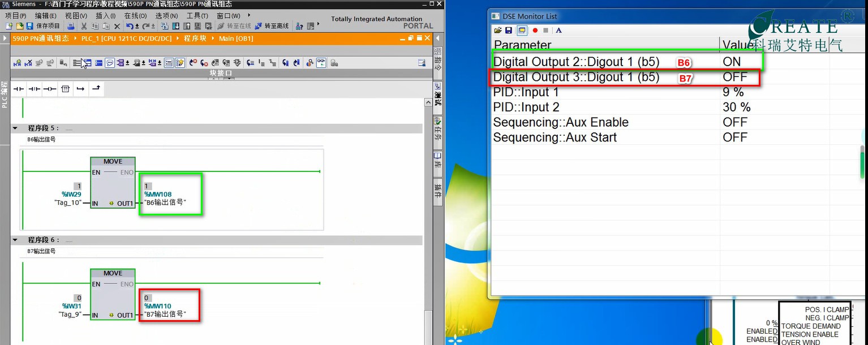Image resolution: width=868 pixels, height=345 pixels.
Task: Click the 转至离线 go offline button
Action: [x=272, y=26]
